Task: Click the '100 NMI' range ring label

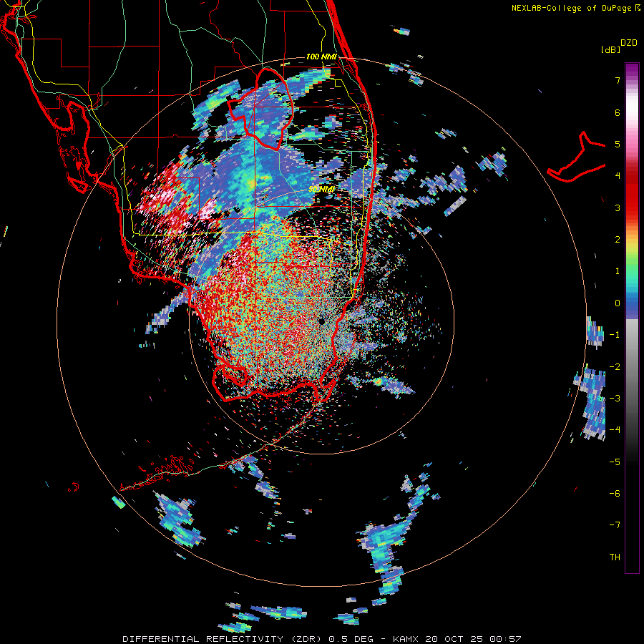Action: (x=321, y=57)
